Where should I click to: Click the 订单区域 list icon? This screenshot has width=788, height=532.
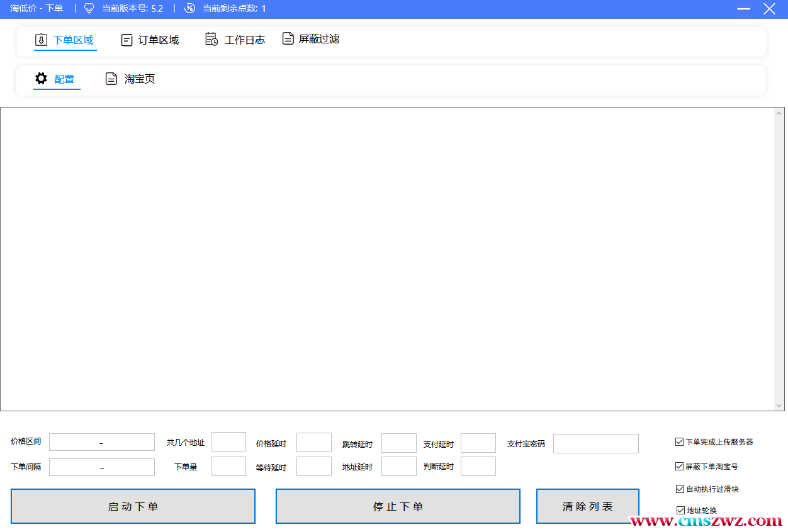coord(127,40)
